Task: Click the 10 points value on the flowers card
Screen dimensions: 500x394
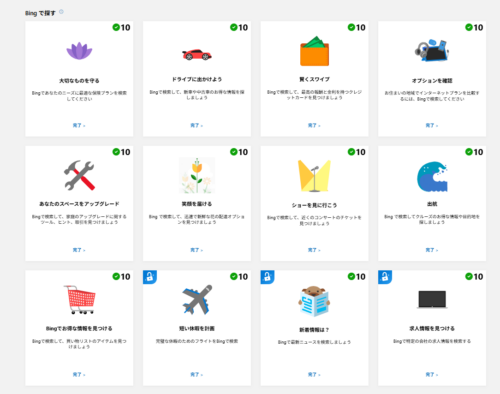Action: [x=243, y=152]
